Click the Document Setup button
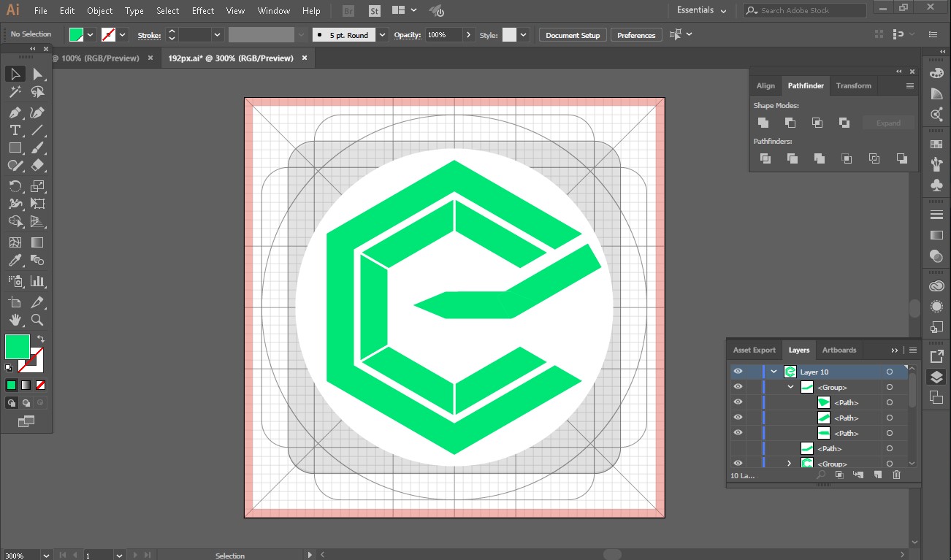 573,35
